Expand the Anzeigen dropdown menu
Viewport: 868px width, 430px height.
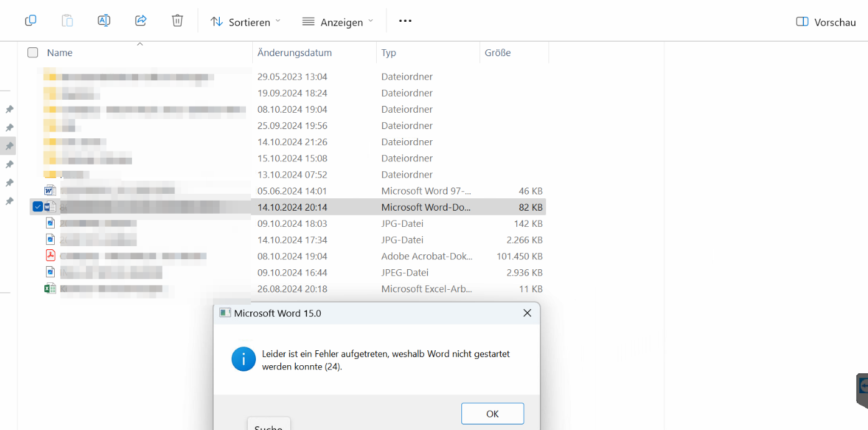337,22
